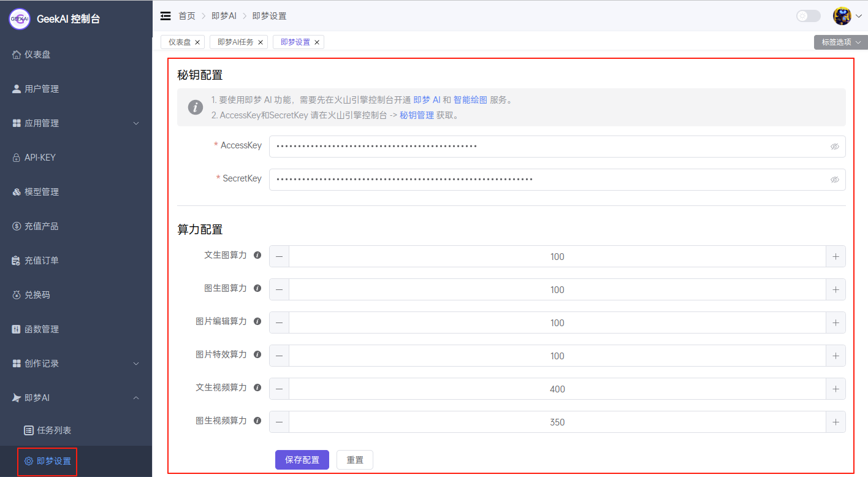Click the 文生图算力 value field
Screen dimensions: 868x477
coord(557,256)
